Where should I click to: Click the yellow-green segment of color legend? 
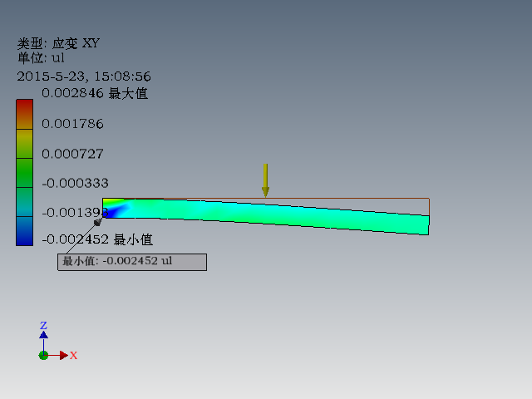(24, 144)
